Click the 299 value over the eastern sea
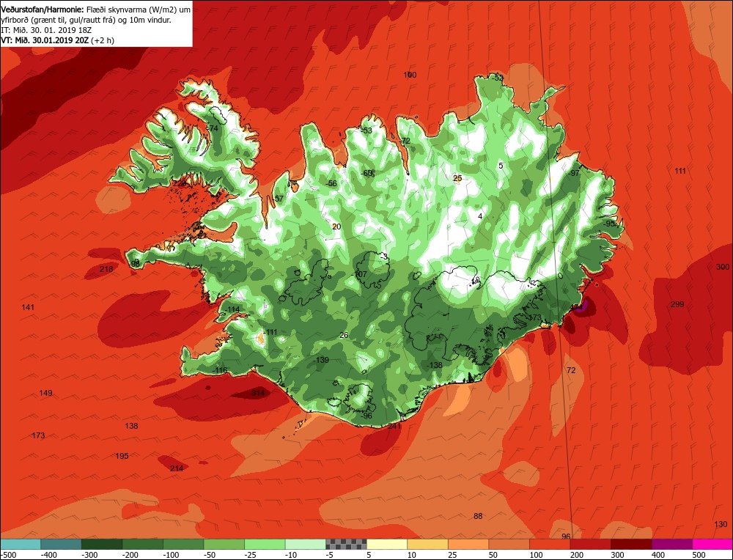733x560 pixels. pyautogui.click(x=677, y=304)
